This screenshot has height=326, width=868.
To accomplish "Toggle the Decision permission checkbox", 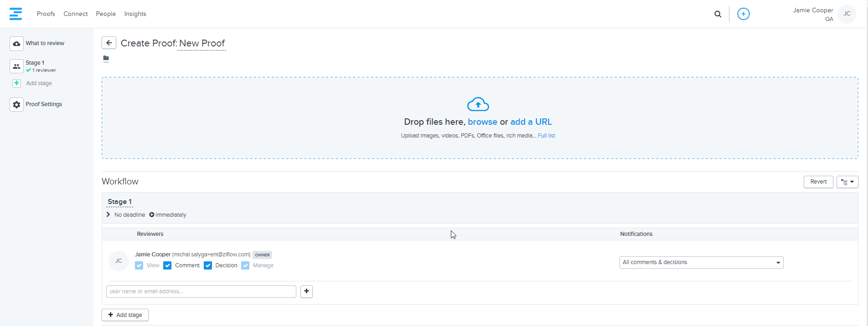I will [x=208, y=265].
